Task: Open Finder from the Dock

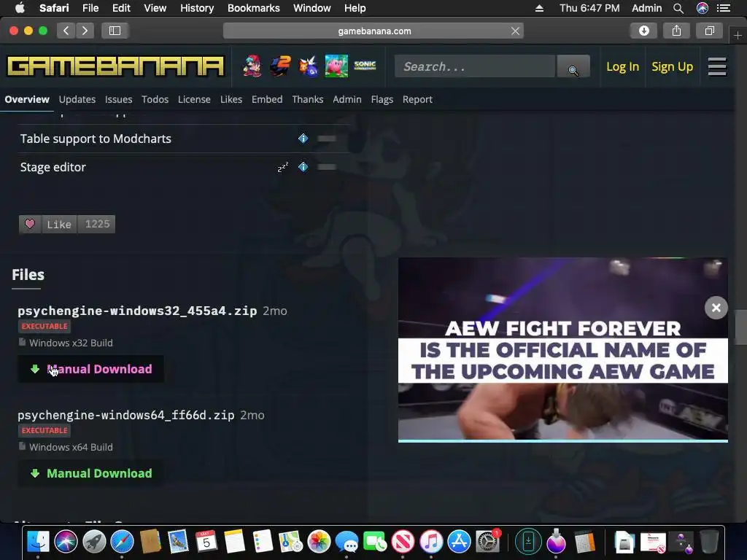Action: pyautogui.click(x=38, y=542)
